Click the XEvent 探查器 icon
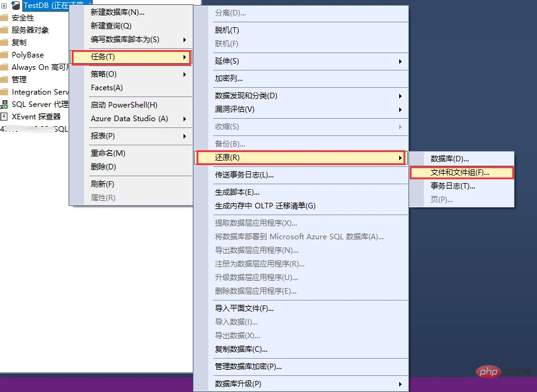Screen dimensions: 537x392 (4, 116)
